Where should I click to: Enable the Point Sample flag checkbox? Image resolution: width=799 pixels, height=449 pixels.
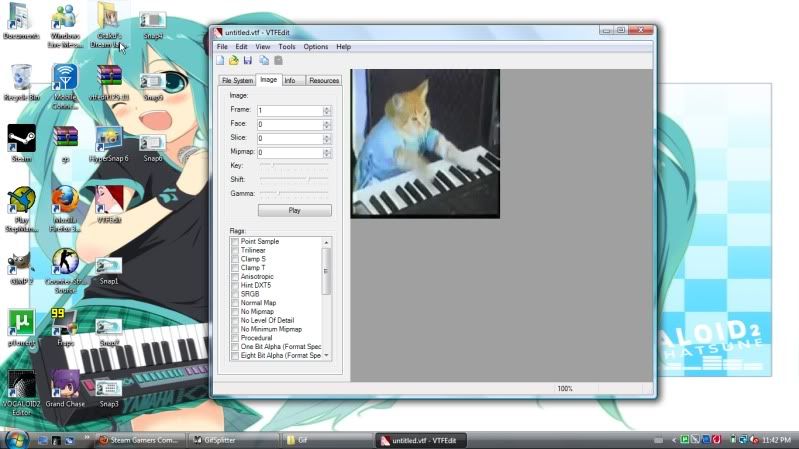tap(235, 242)
